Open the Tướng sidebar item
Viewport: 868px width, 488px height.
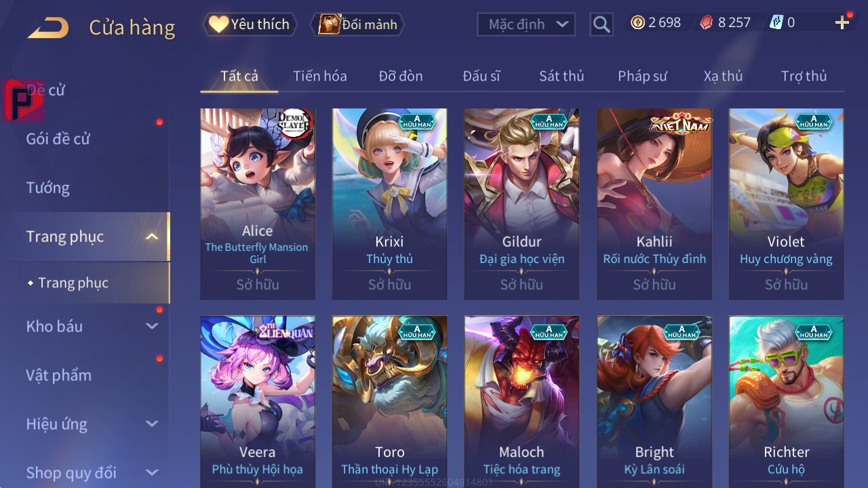coord(48,188)
